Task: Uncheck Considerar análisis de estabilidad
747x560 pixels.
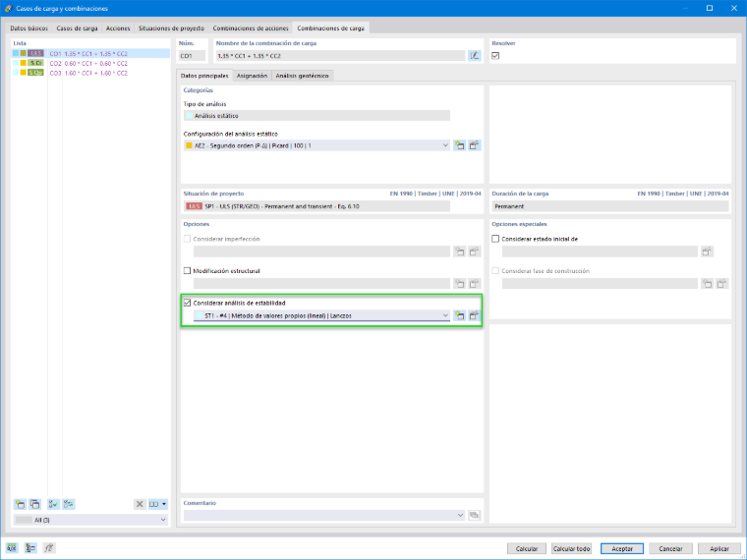Action: click(187, 303)
